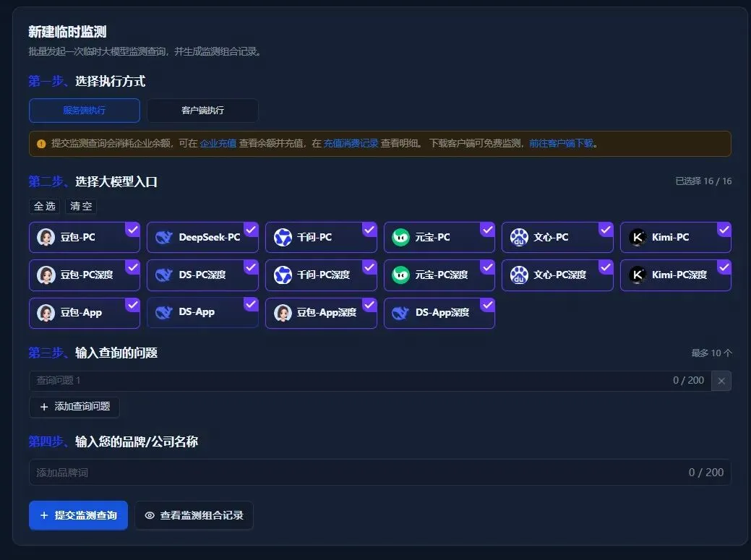The image size is (751, 560).
Task: Click the 第二步 step label
Action: (48, 182)
